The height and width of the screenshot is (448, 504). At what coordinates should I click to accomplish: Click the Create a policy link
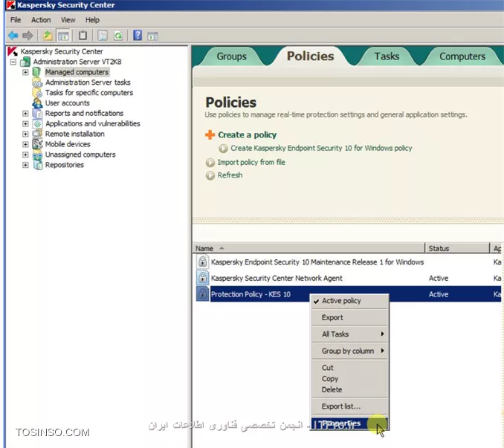pos(248,135)
